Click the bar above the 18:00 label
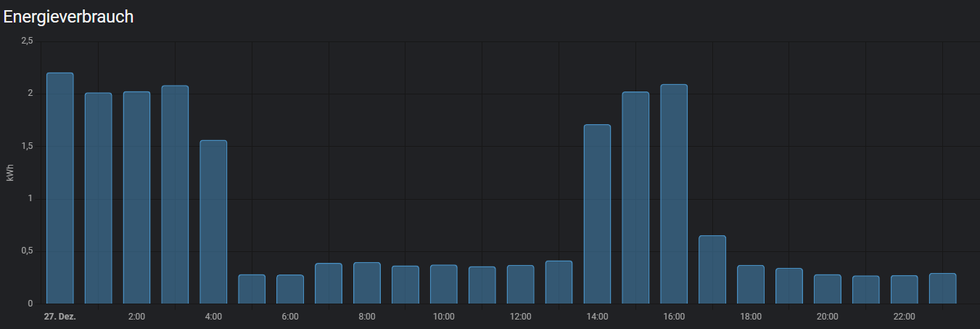The image size is (980, 329). [x=751, y=285]
